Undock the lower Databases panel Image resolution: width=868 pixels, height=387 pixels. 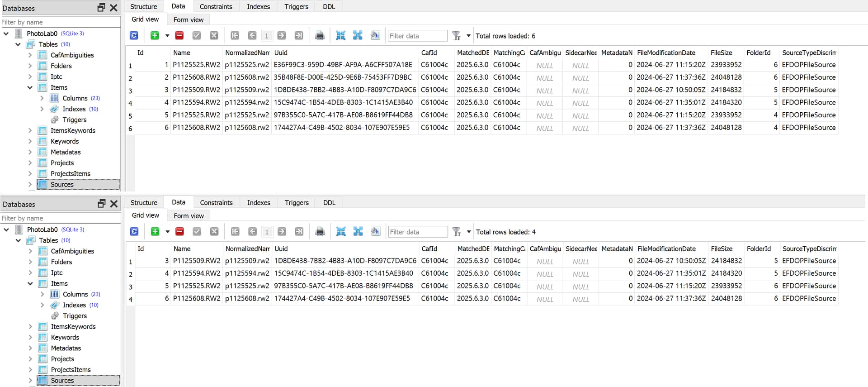(102, 204)
